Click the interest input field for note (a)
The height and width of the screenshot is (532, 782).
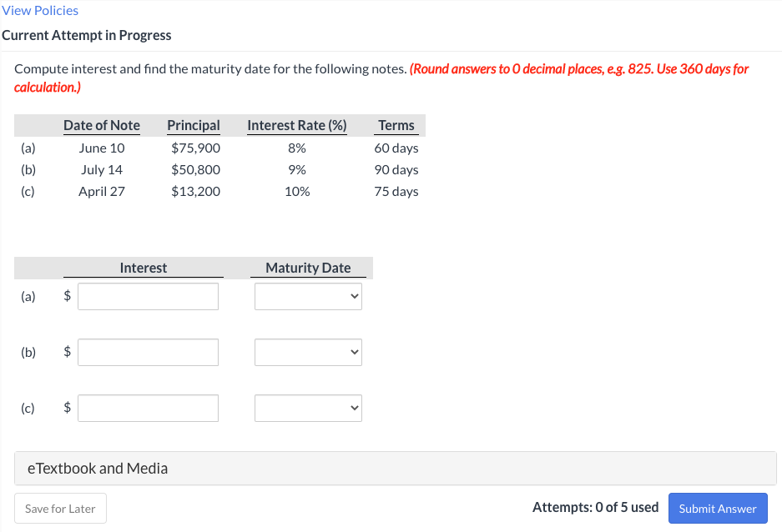pos(147,296)
